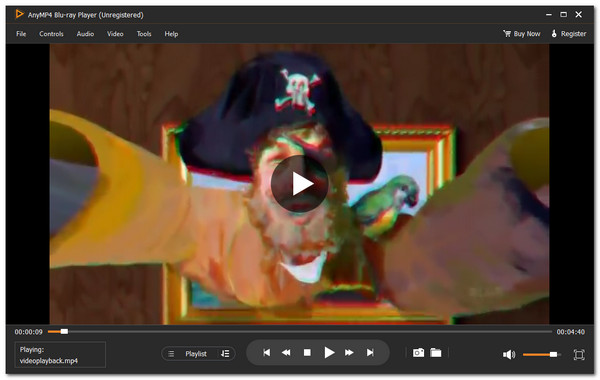Rewind the video
Image resolution: width=600 pixels, height=380 pixels.
coord(286,352)
